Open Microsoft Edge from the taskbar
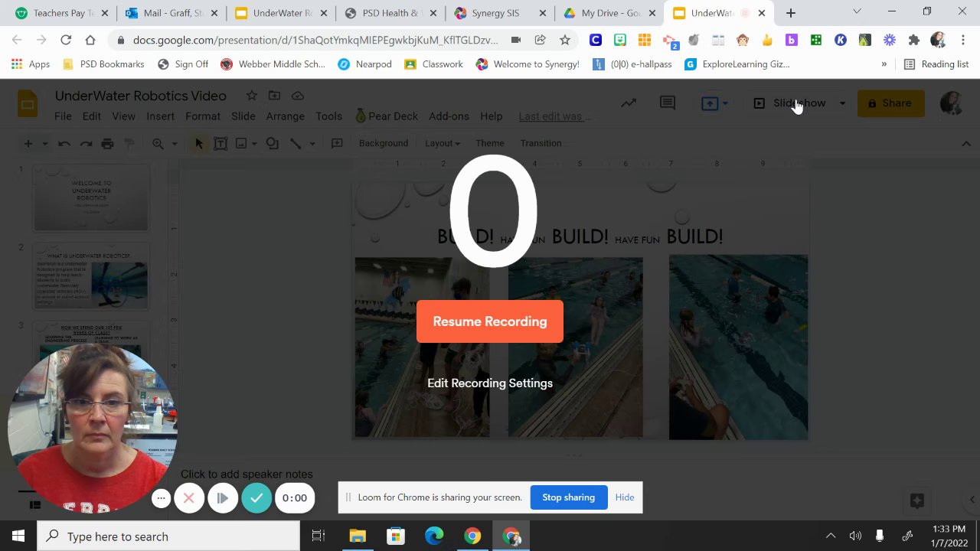Viewport: 980px width, 551px height. 434,536
